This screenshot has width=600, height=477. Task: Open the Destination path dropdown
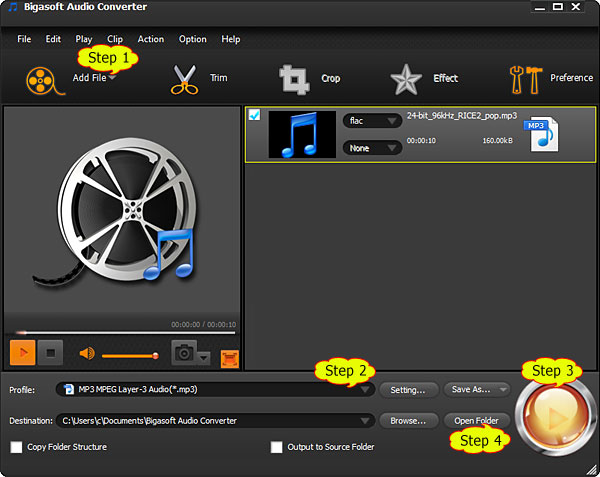pos(215,421)
